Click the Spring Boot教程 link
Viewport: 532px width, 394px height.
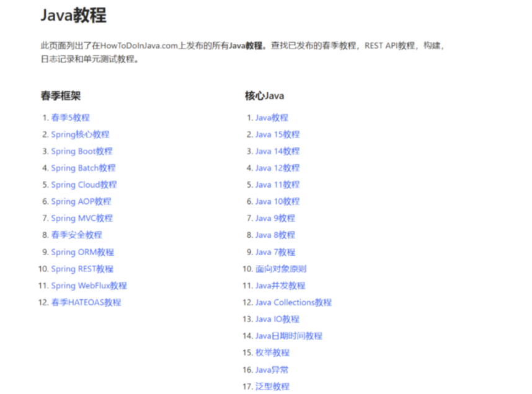point(82,151)
